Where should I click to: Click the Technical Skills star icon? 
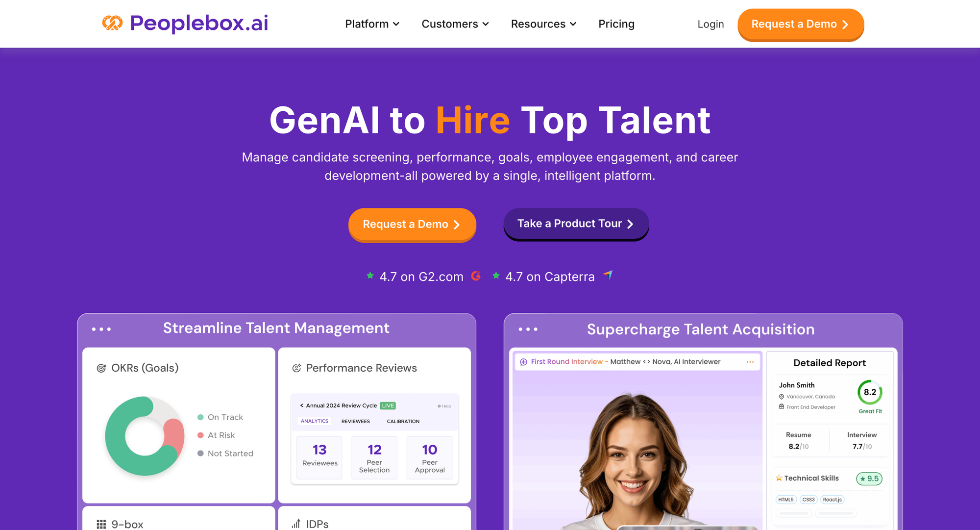point(779,478)
